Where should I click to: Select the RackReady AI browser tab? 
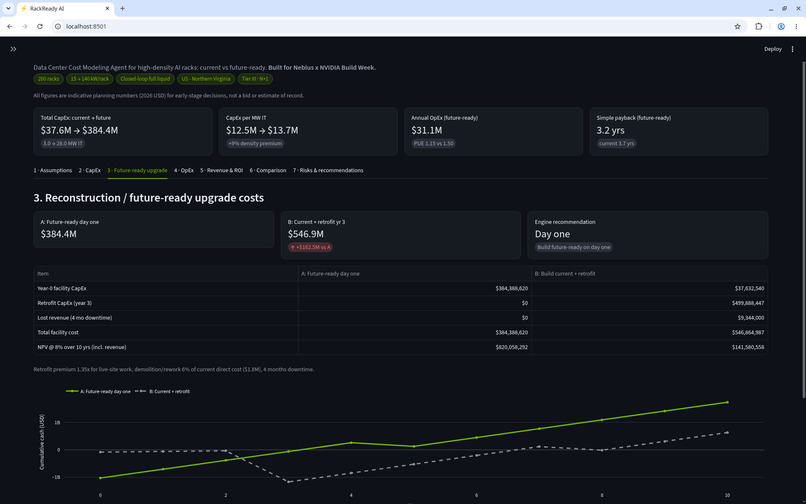point(65,9)
